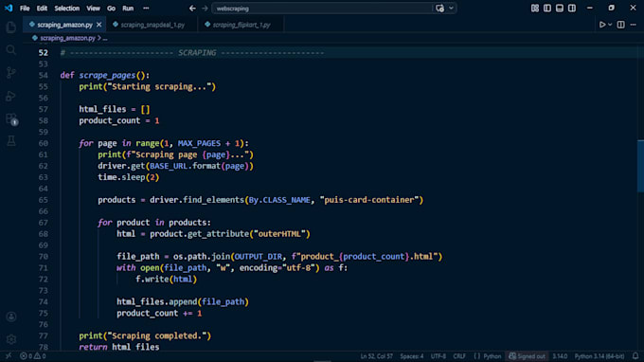Switch to scraping_flipkart_1.py tab
The image size is (644, 362).
point(241,25)
